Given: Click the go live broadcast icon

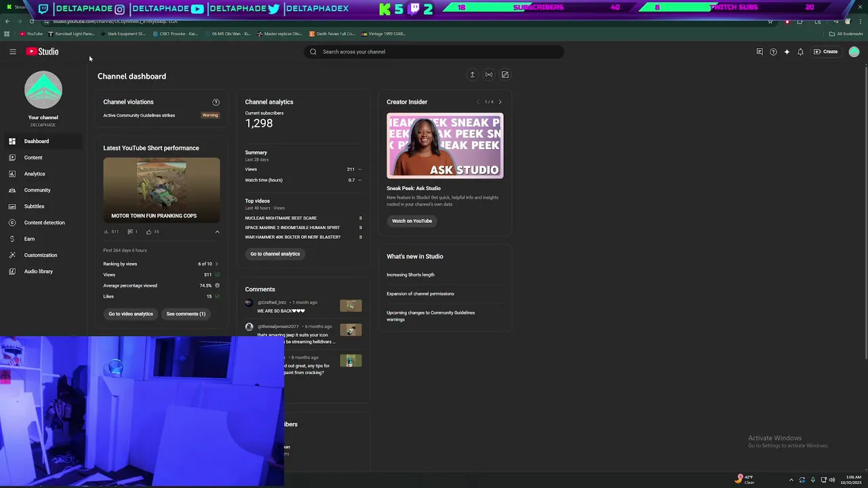Looking at the screenshot, I should click(x=489, y=75).
